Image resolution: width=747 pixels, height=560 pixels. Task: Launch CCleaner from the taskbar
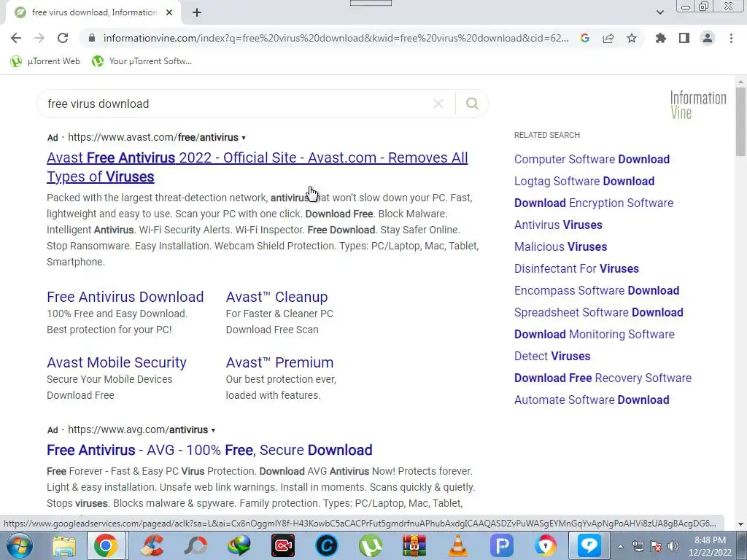(x=152, y=545)
